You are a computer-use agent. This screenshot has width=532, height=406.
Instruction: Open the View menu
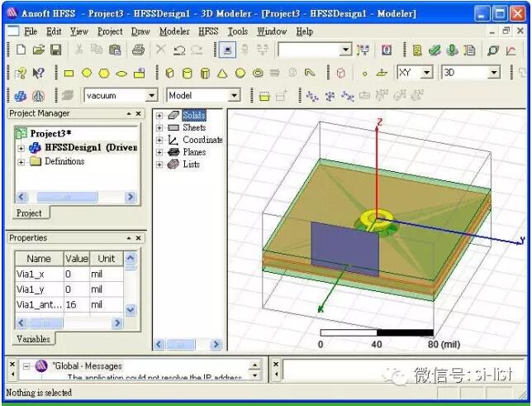coord(79,31)
